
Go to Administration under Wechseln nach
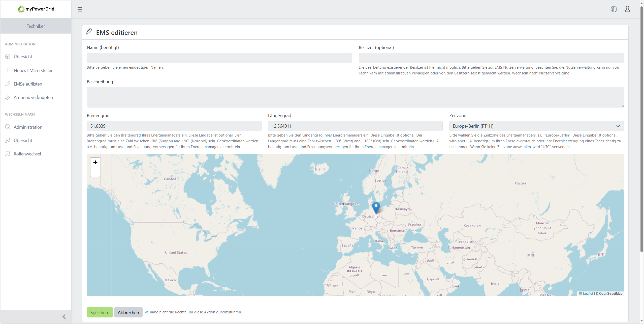[28, 127]
